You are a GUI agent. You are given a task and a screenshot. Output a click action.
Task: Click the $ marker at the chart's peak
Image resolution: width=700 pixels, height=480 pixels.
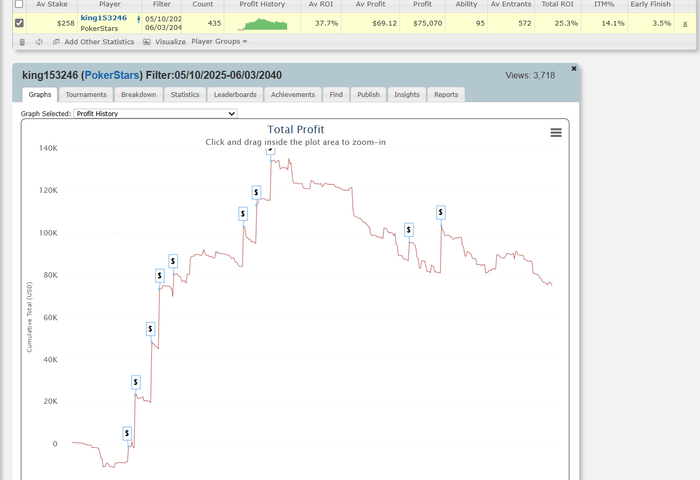271,150
